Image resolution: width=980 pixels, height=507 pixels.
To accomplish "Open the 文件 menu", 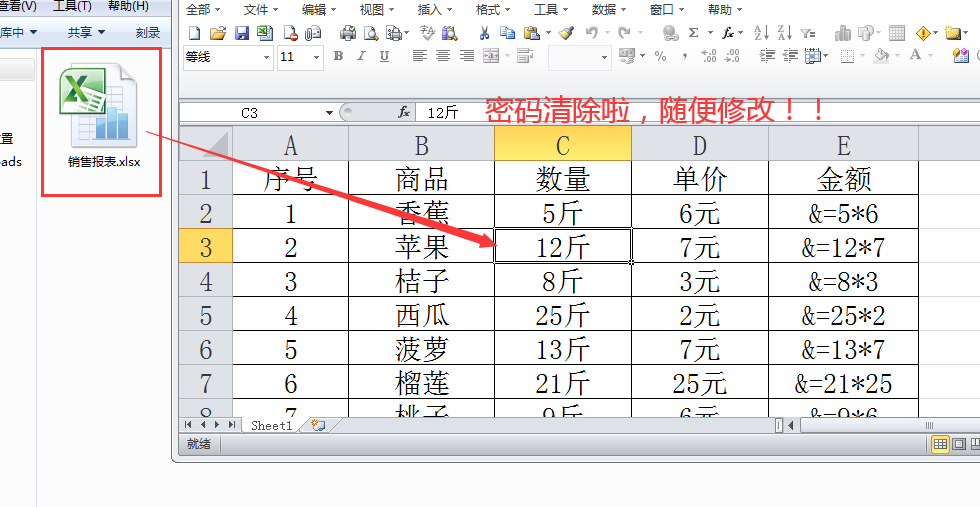I will (x=261, y=9).
